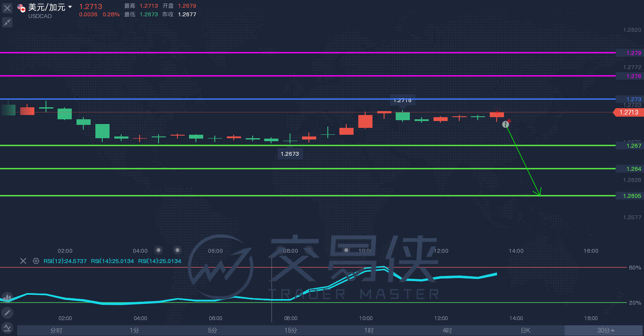The width and height of the screenshot is (644, 336).
Task: Click the 1.2820 price axis label
Action: tap(632, 30)
